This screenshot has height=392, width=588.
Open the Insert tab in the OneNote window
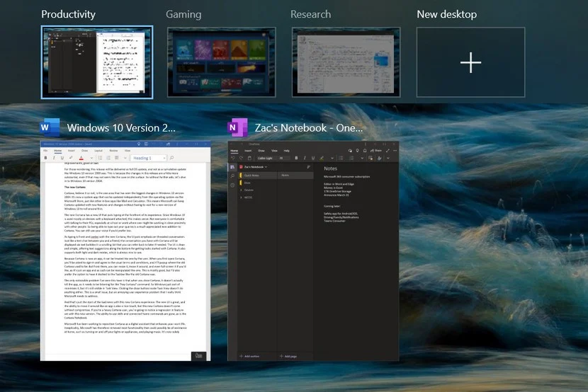click(248, 151)
